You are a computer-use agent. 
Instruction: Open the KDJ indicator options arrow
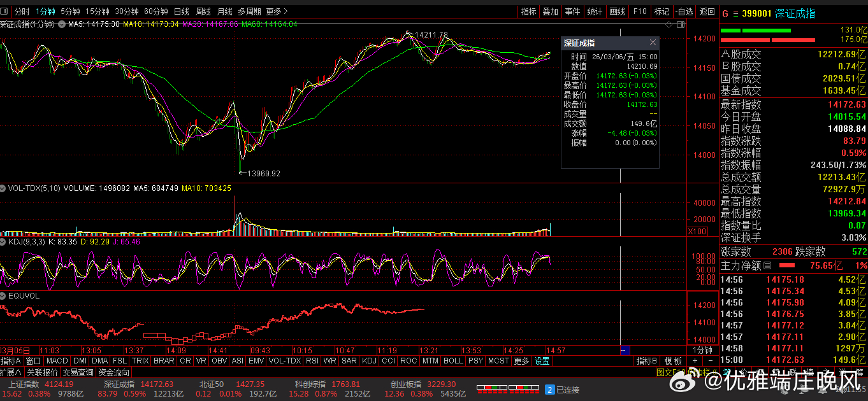click(4, 242)
